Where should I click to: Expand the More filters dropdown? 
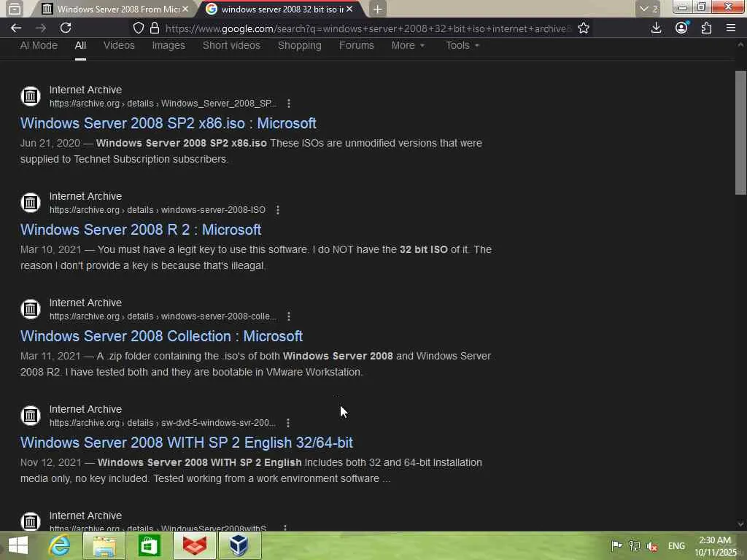click(x=408, y=46)
